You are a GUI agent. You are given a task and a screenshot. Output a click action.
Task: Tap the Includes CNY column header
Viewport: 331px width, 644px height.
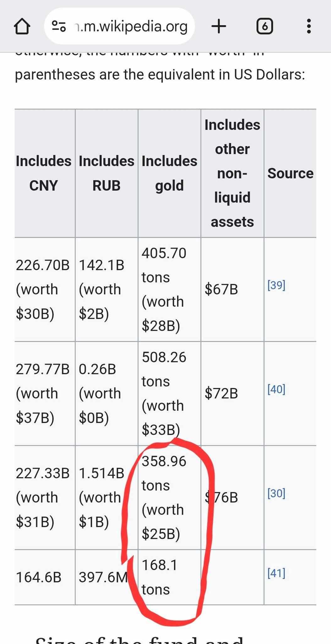44,173
